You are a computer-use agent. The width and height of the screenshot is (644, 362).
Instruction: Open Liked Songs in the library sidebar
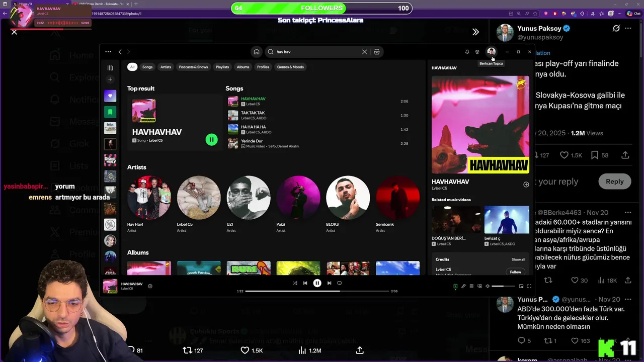(x=110, y=96)
